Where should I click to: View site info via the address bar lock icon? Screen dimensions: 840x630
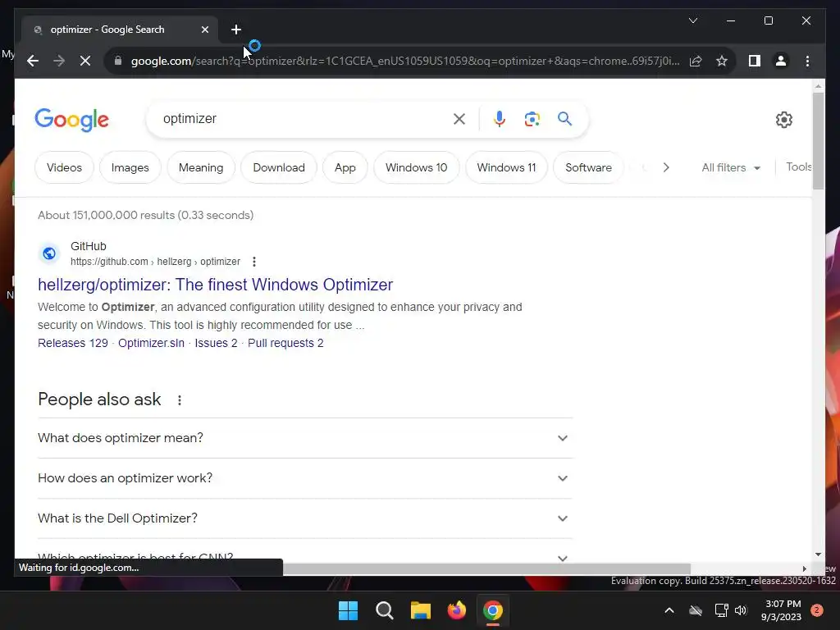(118, 61)
